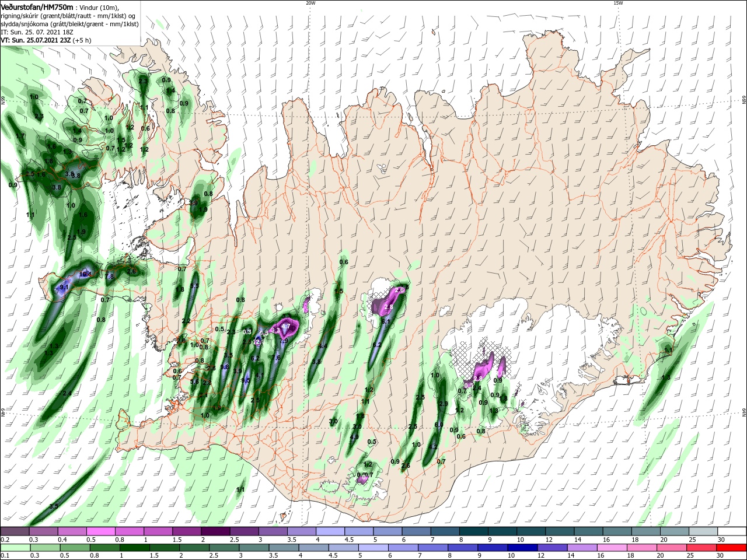Pick the light violet swatch between 14 and 16, lower legend row
This screenshot has height=560, width=747.
pyautogui.click(x=582, y=547)
